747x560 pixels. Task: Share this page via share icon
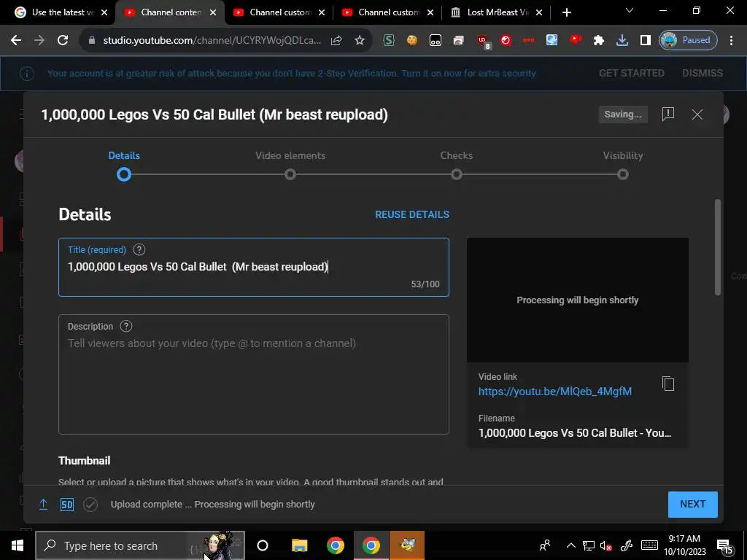click(336, 41)
